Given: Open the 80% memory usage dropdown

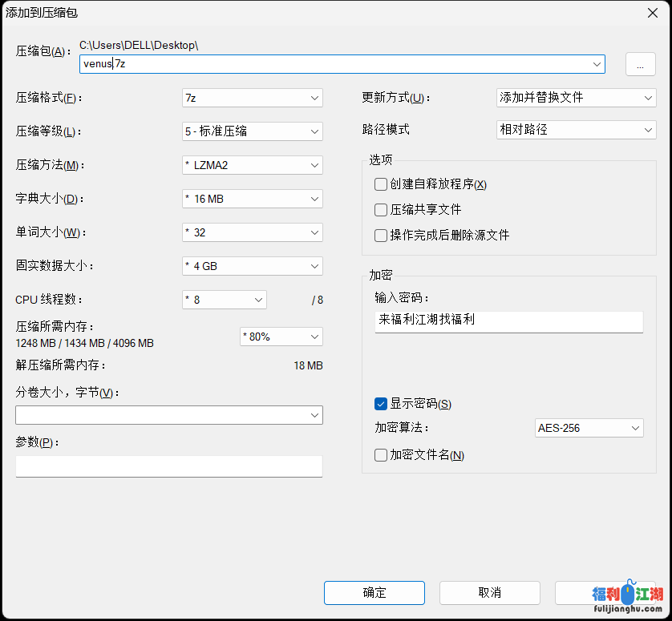Looking at the screenshot, I should click(281, 337).
